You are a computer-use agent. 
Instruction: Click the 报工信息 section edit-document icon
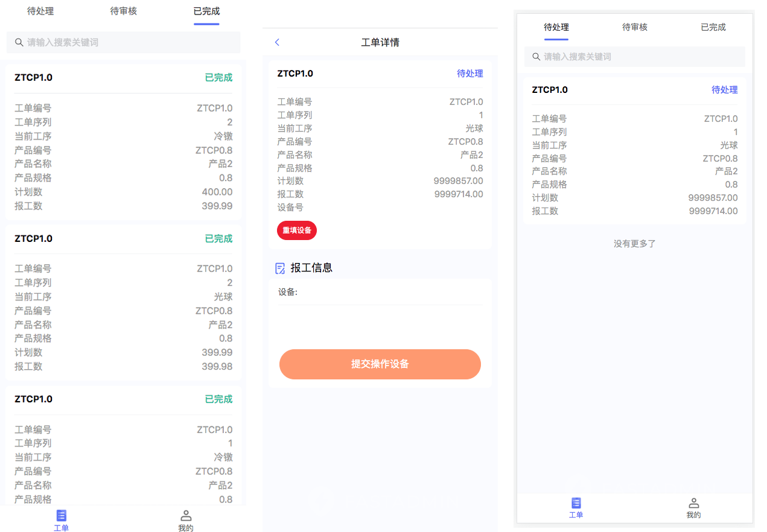280,268
